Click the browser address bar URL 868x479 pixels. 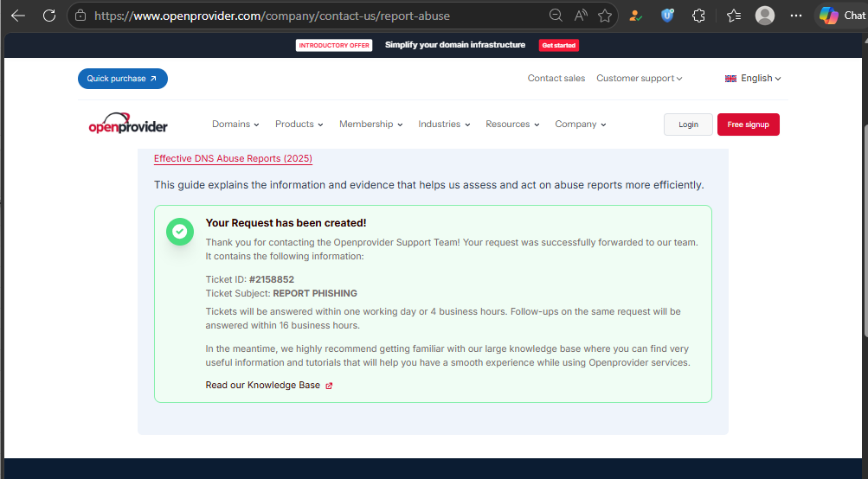pyautogui.click(x=272, y=16)
